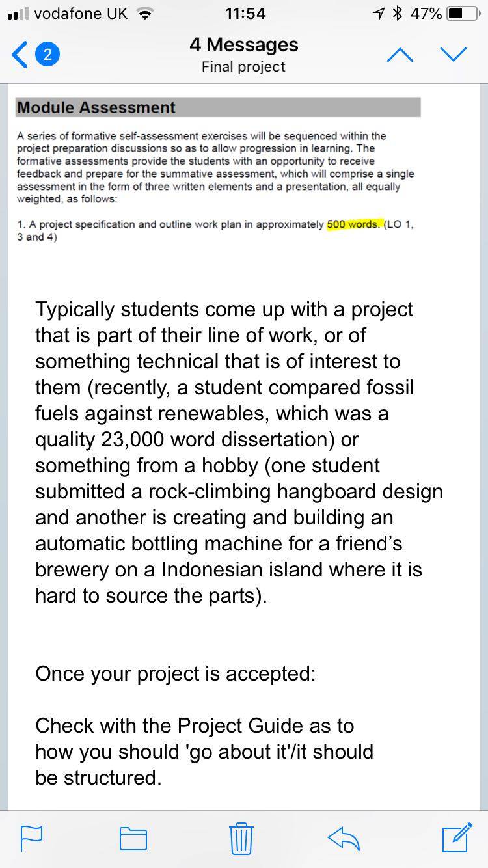
Task: Flag this email with the flag icon
Action: pyautogui.click(x=31, y=839)
